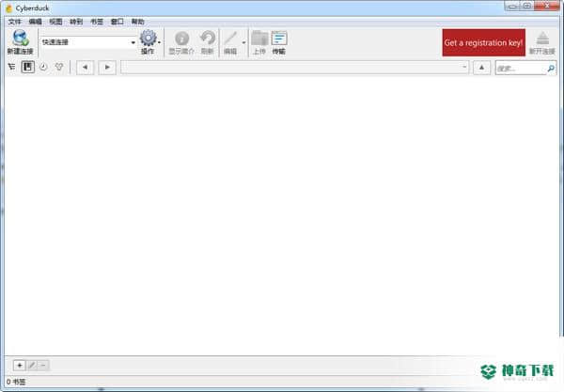Switch to the browser outline view icon
The image size is (564, 392).
click(x=12, y=67)
